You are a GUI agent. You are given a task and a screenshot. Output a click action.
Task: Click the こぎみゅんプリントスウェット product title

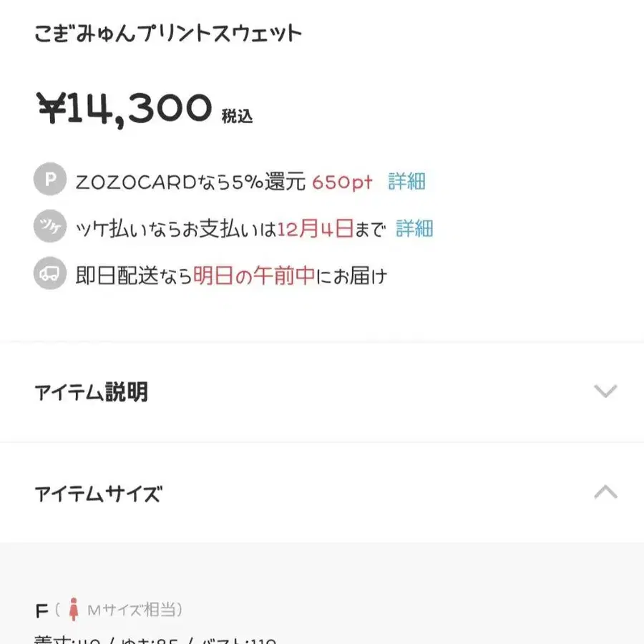[168, 33]
